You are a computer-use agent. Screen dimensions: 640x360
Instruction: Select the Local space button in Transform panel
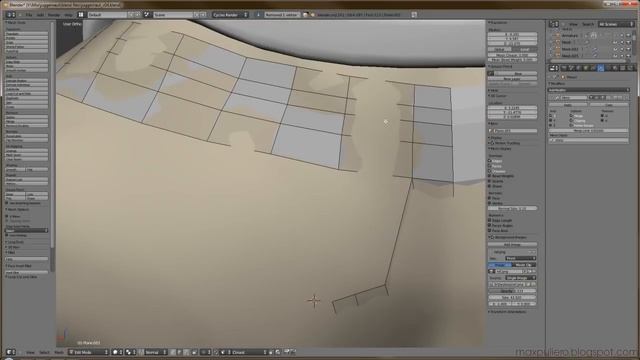[x=525, y=49]
